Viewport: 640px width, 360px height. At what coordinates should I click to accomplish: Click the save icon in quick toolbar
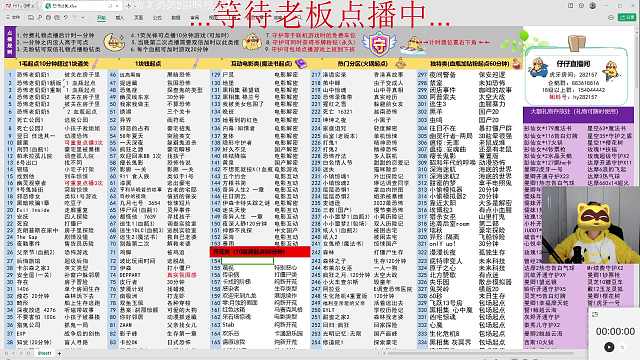pos(31,18)
